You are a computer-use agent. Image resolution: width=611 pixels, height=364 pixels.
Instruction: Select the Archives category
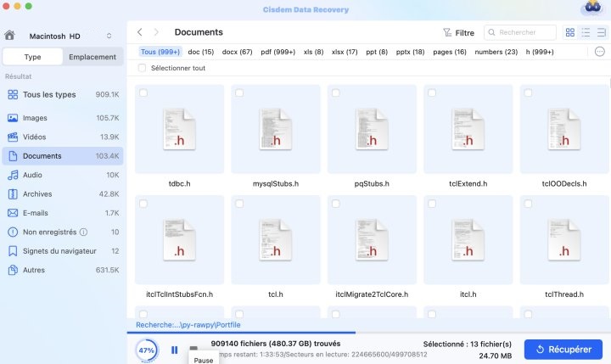(63, 194)
